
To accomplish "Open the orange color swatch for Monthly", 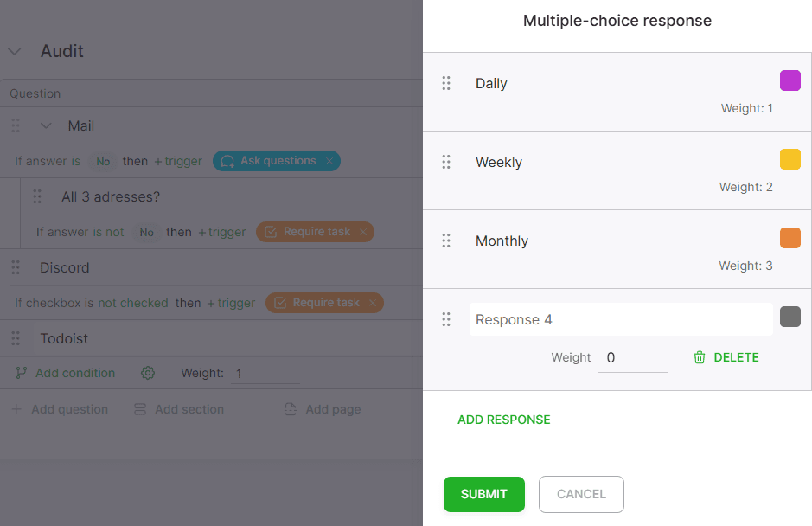I will (790, 238).
